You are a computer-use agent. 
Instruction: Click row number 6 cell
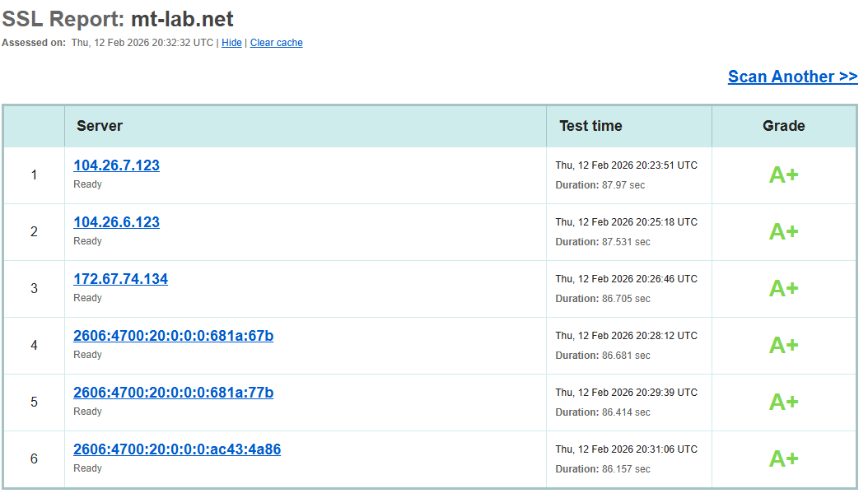34,458
